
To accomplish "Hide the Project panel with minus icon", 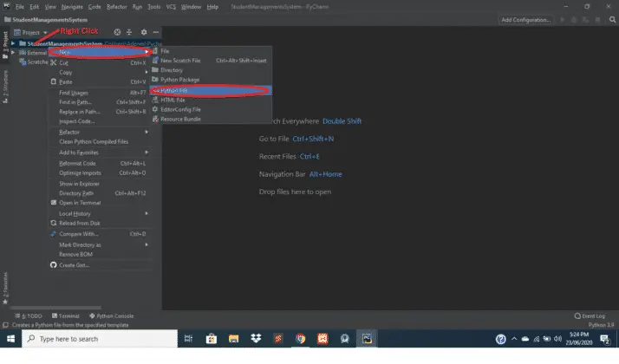I will [x=156, y=32].
